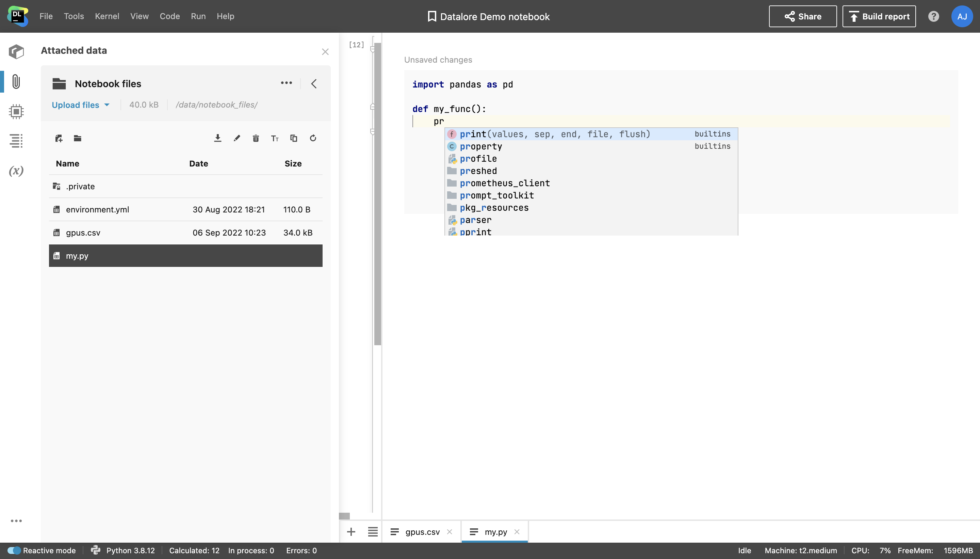Open the environment.yml file in the list
This screenshot has height=559, width=980.
(97, 210)
